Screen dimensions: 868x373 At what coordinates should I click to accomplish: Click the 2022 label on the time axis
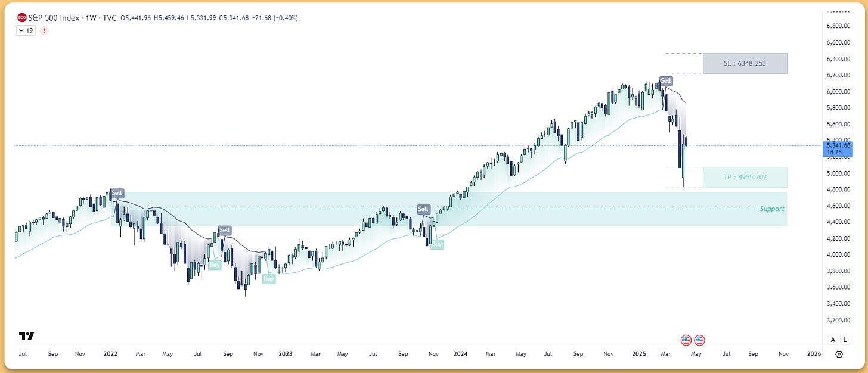click(x=110, y=354)
